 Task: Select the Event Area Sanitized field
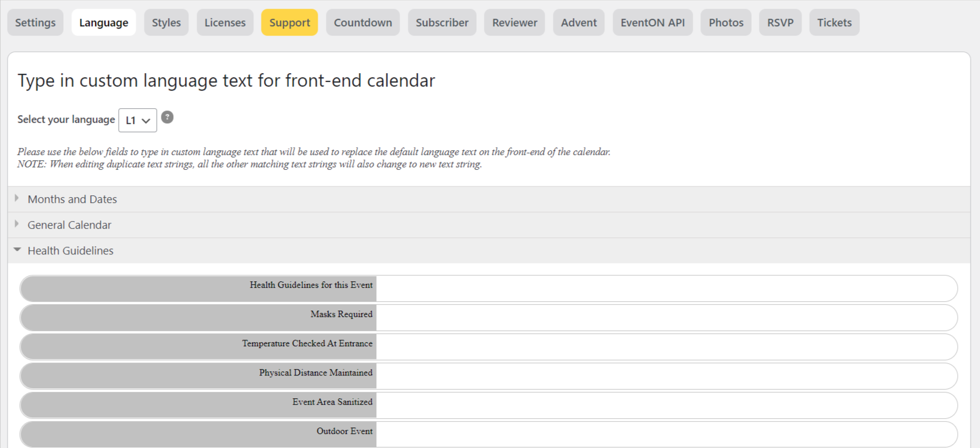(x=666, y=405)
